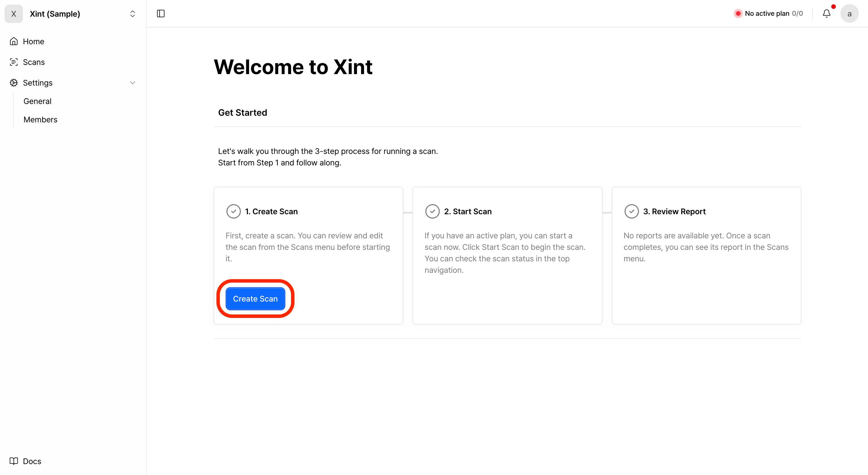Open General under Settings
Viewport: 868px width, 475px height.
(37, 101)
